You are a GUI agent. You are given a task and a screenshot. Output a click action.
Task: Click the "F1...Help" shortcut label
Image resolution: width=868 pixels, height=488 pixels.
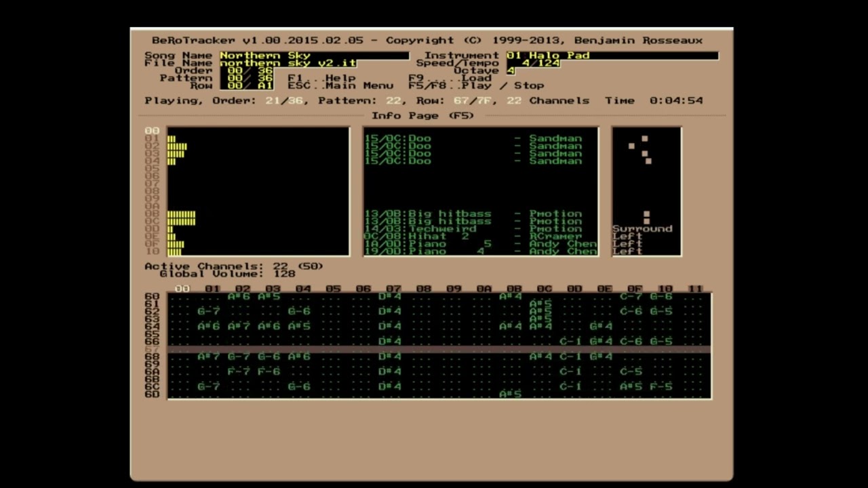coord(321,78)
